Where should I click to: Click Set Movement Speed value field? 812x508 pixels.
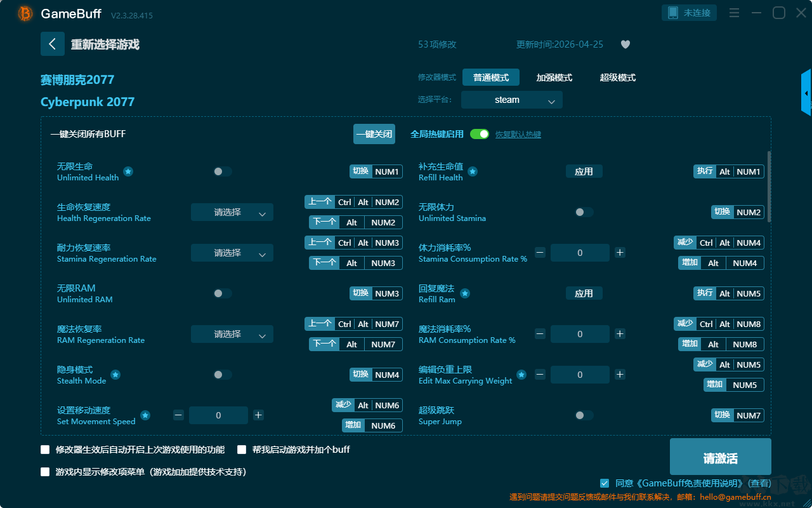pos(218,415)
